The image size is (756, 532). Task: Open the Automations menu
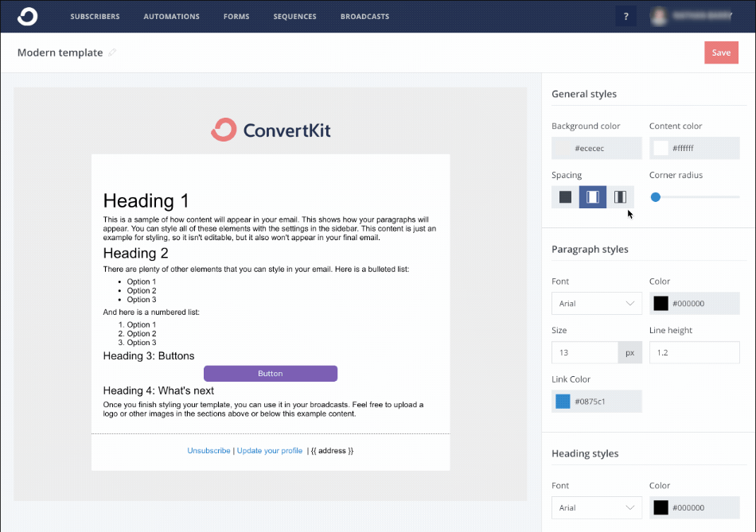172,17
